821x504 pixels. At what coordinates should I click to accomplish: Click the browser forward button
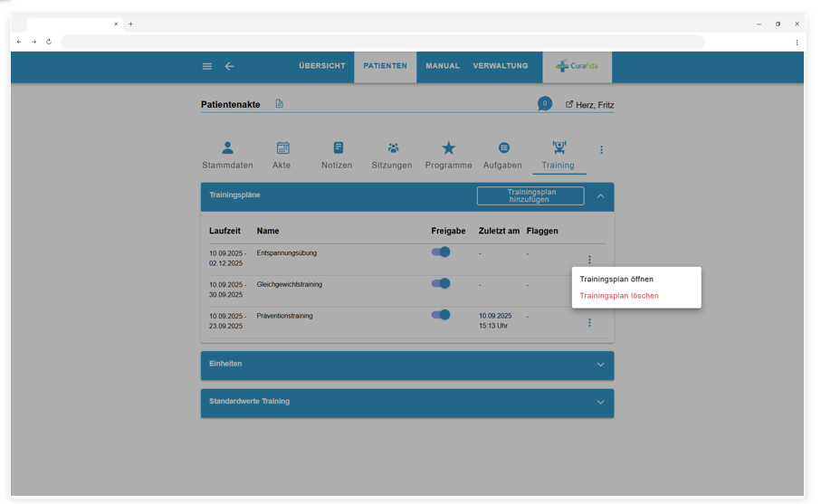[x=33, y=42]
